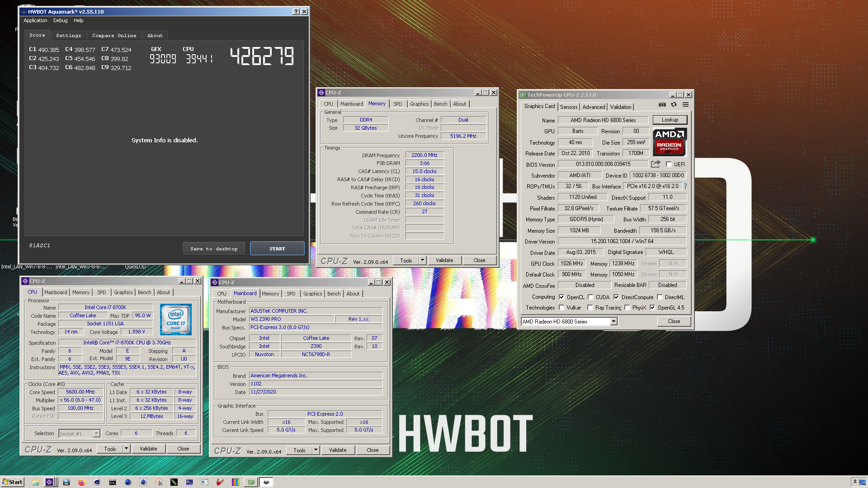Click the window-list taskbar icon next to PLL
This screenshot has width=868, height=488.
click(205, 482)
